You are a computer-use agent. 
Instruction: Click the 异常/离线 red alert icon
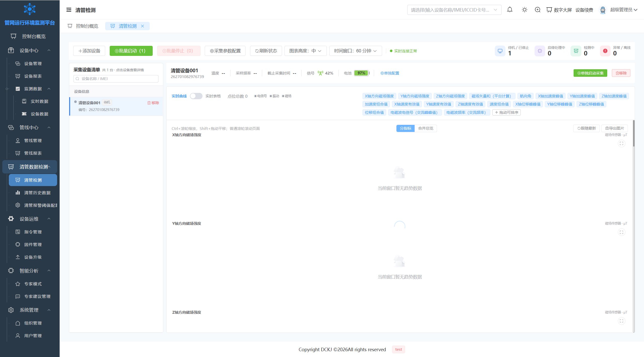click(605, 51)
